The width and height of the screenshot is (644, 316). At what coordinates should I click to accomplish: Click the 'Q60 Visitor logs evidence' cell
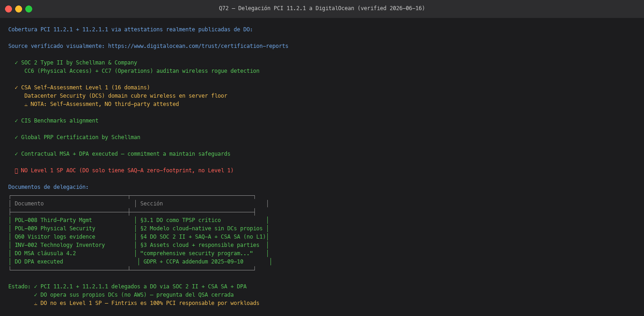point(55,237)
